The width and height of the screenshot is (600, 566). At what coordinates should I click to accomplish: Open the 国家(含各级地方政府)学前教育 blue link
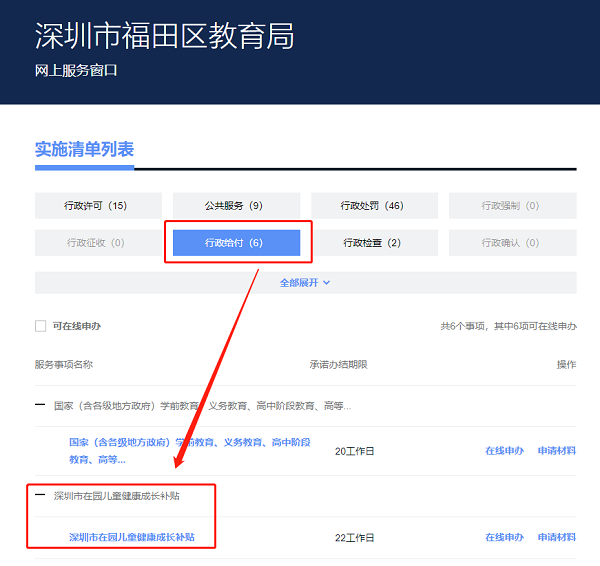coord(190,451)
